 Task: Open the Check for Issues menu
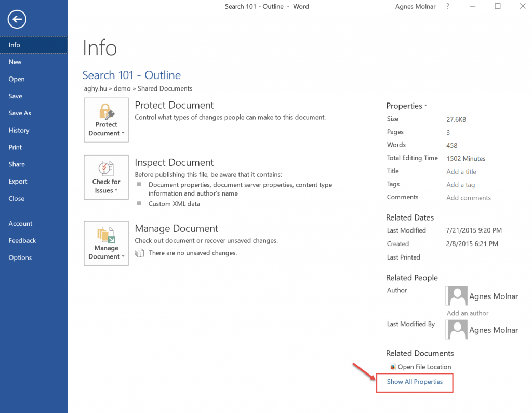tap(106, 177)
